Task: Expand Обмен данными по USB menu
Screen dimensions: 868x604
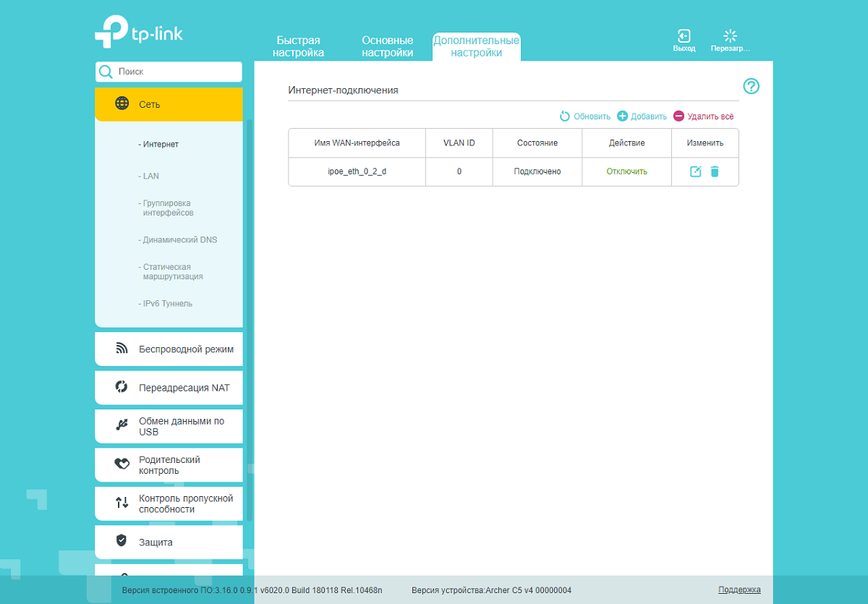Action: [x=169, y=426]
